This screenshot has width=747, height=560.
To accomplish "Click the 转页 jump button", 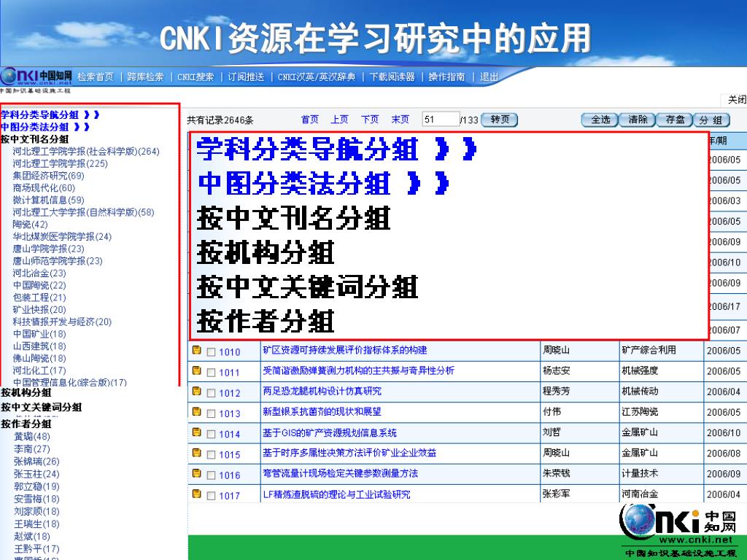I will [x=499, y=120].
